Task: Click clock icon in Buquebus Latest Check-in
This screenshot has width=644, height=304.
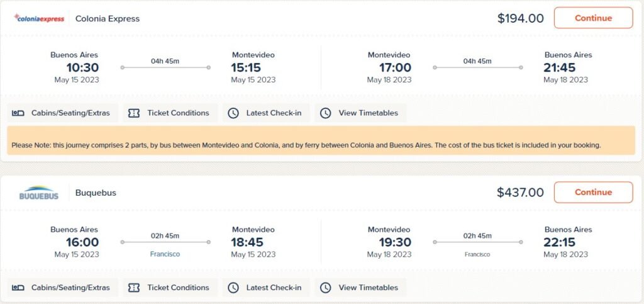Action: click(233, 288)
